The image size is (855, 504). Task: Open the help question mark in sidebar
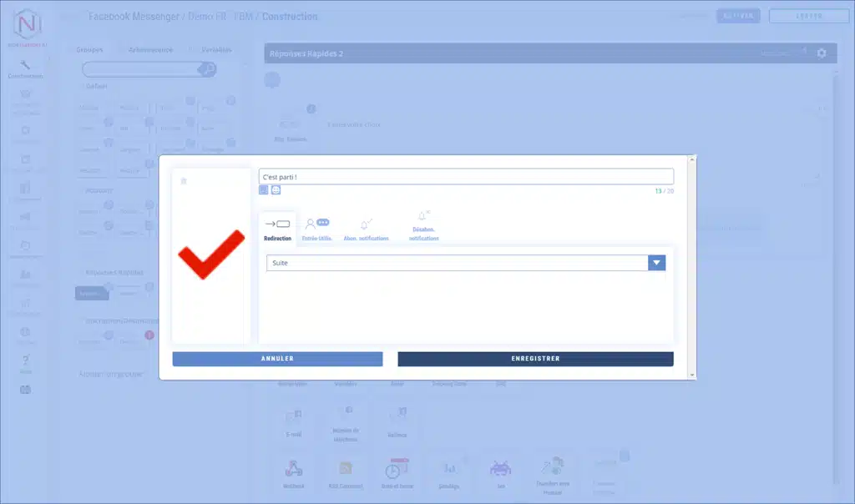(x=26, y=361)
